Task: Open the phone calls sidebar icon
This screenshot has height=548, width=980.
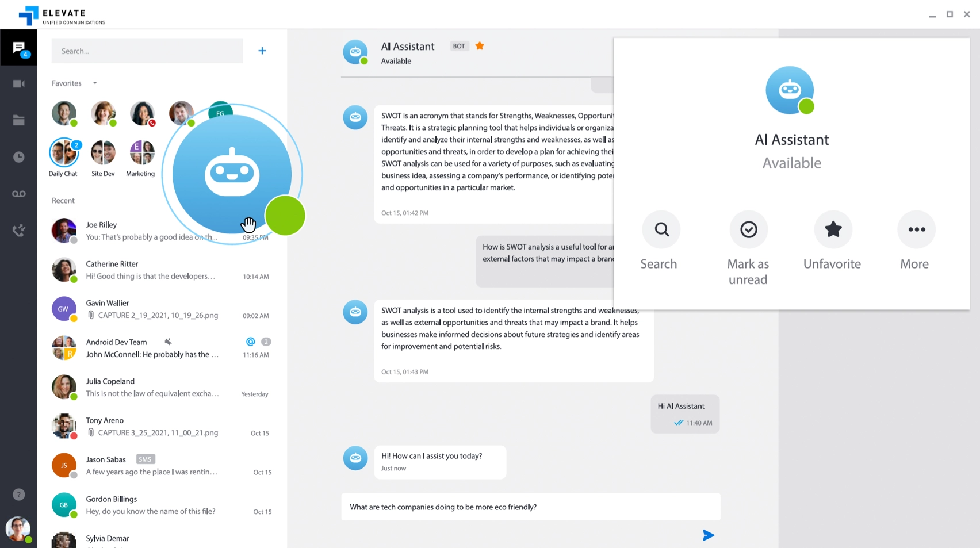Action: click(x=18, y=231)
